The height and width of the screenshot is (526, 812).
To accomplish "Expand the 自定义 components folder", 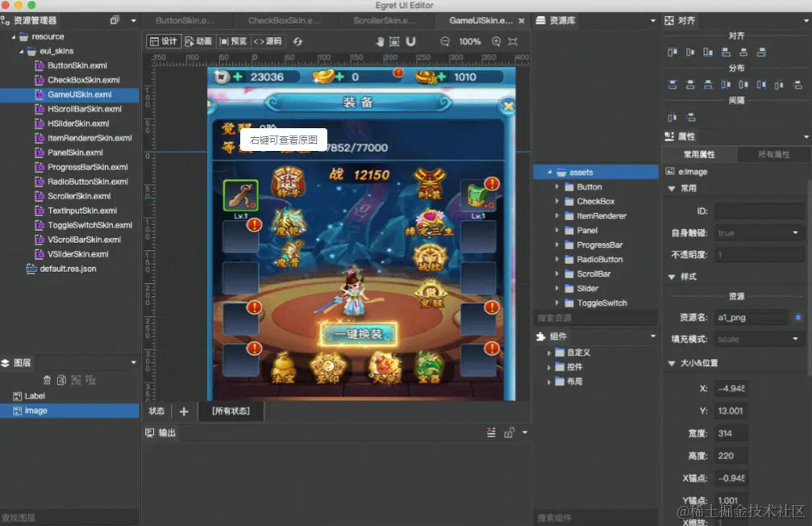I will [549, 353].
